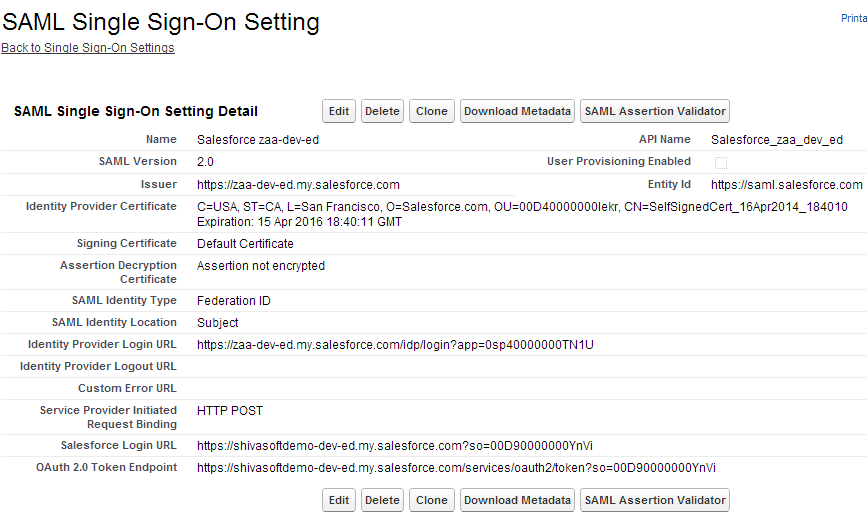The image size is (867, 513).
Task: Click the Assertion Decryption Certificate label
Action: [x=118, y=272]
